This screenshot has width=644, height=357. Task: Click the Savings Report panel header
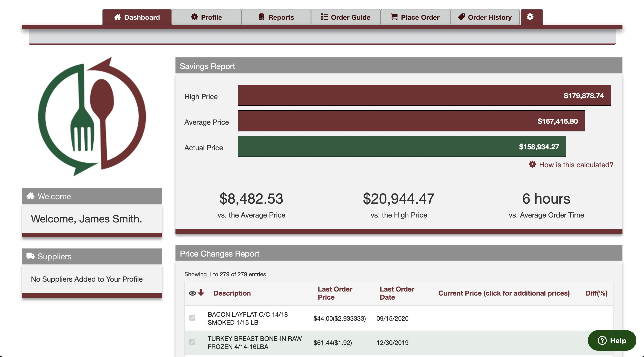pyautogui.click(x=399, y=66)
